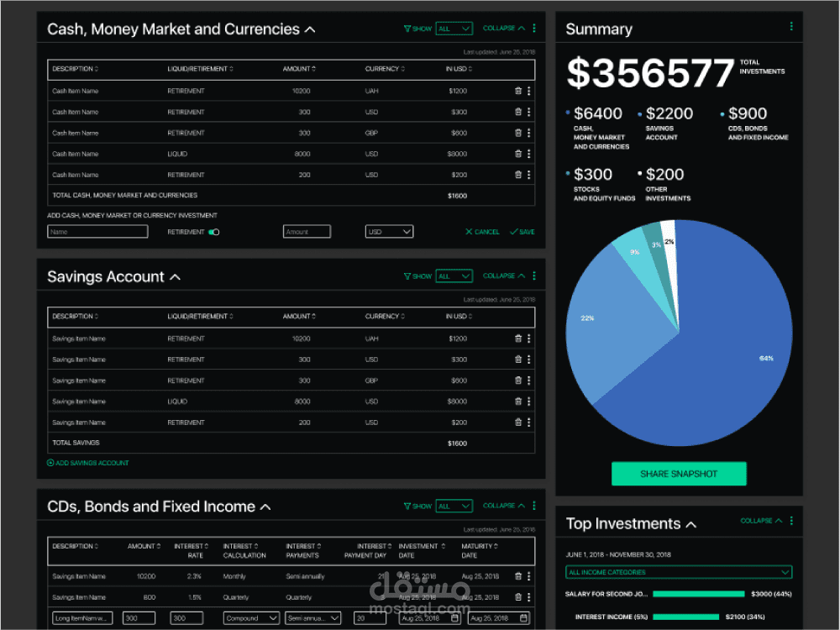Click the filter SHOW icon in the Cash section header
The width and height of the screenshot is (840, 630).
coord(407,29)
